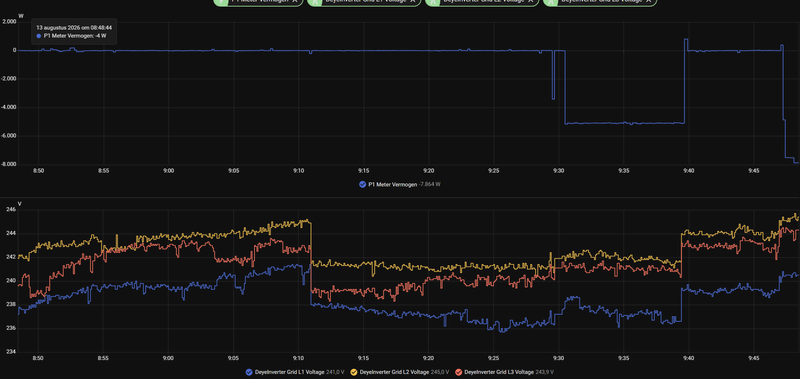This screenshot has height=379, width=800.
Task: Click the DeyeInverter Grid L1 Voltage legend label
Action: pos(289,372)
